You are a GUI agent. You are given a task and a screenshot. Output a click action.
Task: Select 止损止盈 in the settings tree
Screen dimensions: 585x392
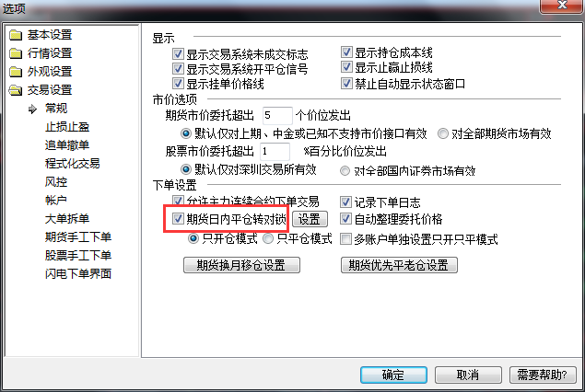click(67, 127)
